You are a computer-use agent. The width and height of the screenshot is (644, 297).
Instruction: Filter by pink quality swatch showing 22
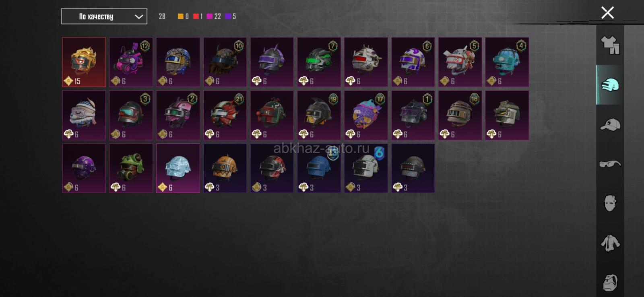(x=209, y=16)
